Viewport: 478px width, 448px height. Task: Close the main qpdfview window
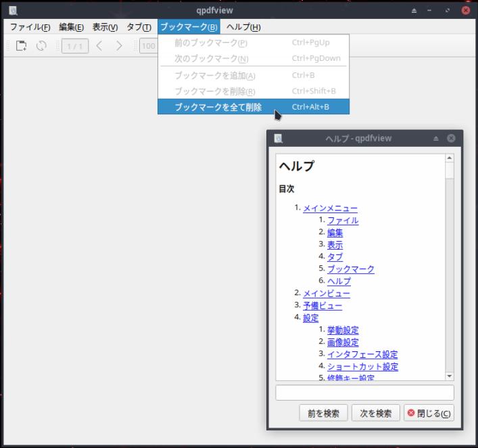pyautogui.click(x=466, y=10)
